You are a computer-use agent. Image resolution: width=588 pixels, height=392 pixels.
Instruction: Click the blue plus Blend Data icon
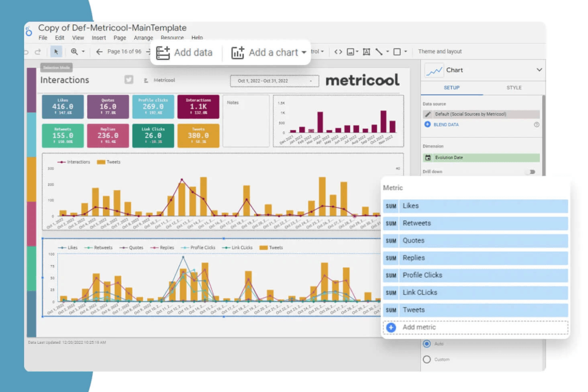pos(427,125)
